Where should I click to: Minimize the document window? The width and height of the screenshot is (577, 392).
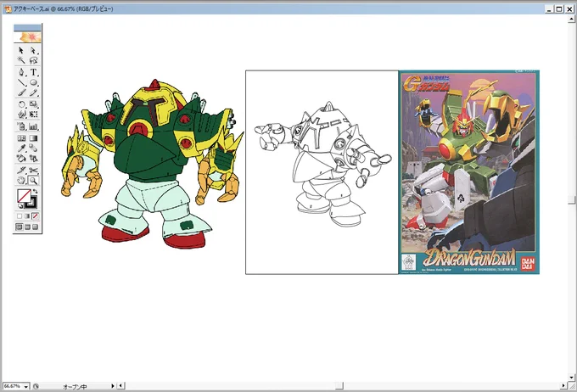549,9
